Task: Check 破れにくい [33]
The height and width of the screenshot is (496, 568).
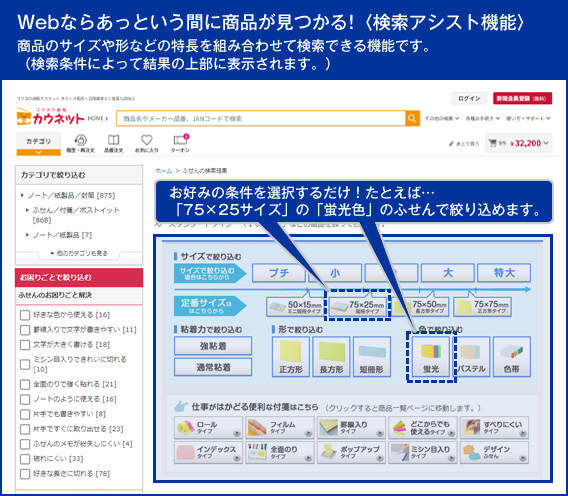Action: 25,459
